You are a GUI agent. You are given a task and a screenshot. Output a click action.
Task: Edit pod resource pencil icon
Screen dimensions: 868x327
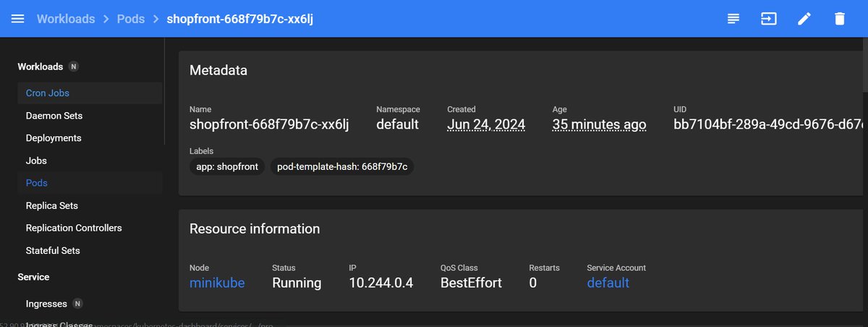point(804,19)
